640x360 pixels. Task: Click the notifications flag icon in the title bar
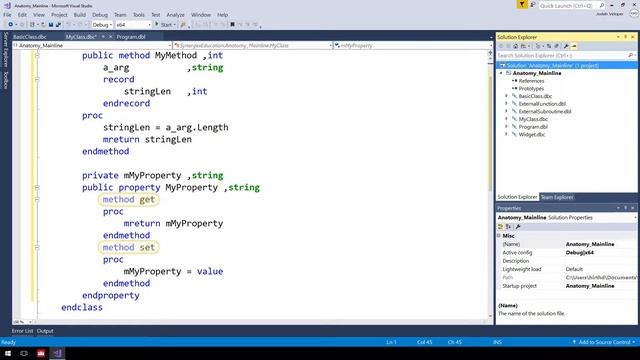(522, 5)
